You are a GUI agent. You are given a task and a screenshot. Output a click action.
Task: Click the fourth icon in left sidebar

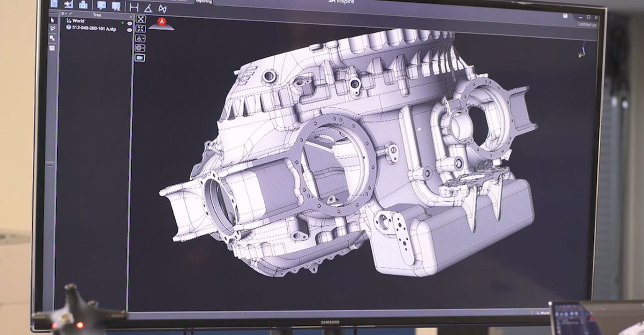click(52, 48)
